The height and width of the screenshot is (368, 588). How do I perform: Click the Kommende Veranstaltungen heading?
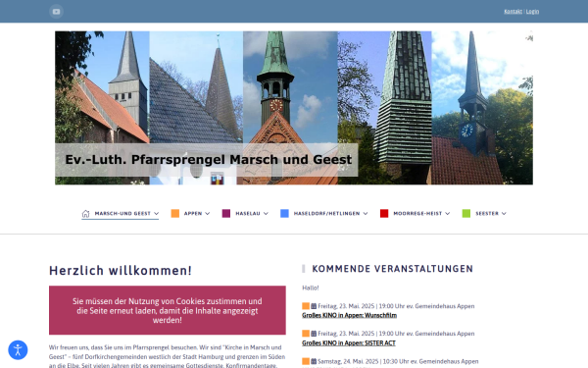393,269
